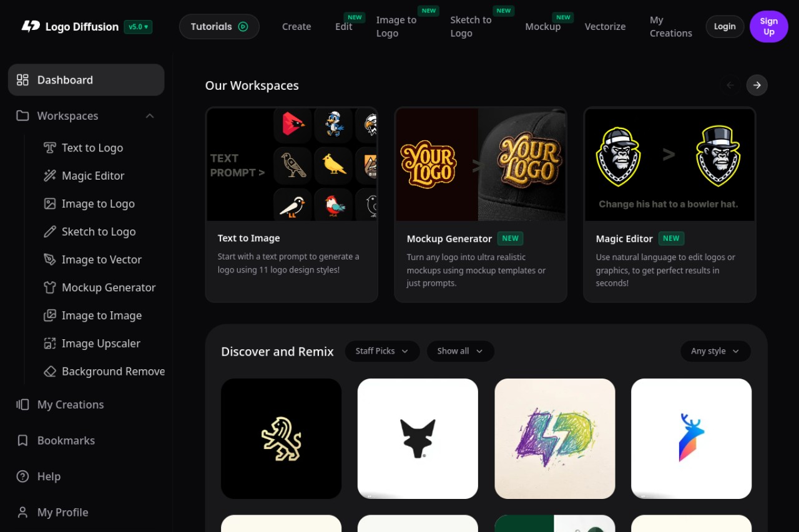Open the Sketch to Logo top menu
The height and width of the screenshot is (532, 799).
pyautogui.click(x=471, y=27)
